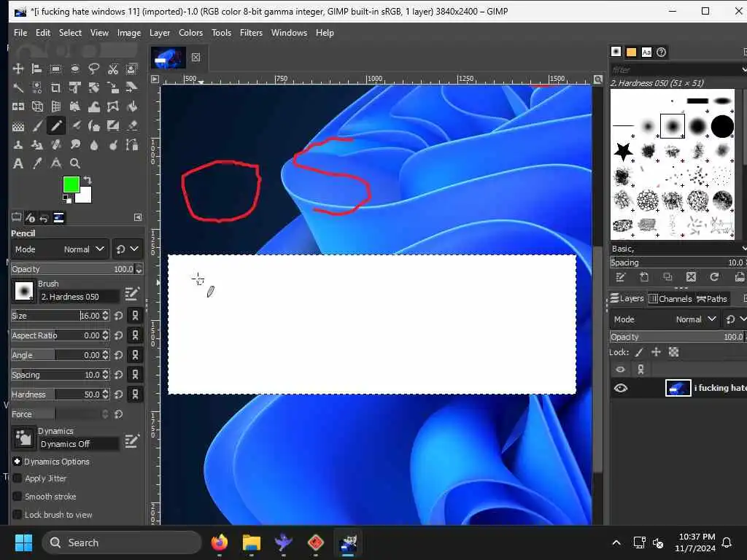Viewport: 747px width, 560px height.
Task: Open the File menu
Action: 20,32
